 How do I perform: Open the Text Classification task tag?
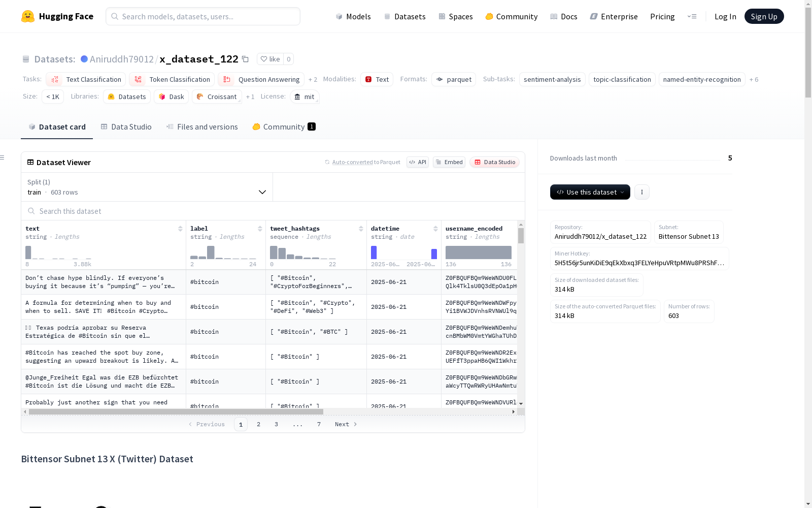click(x=86, y=79)
